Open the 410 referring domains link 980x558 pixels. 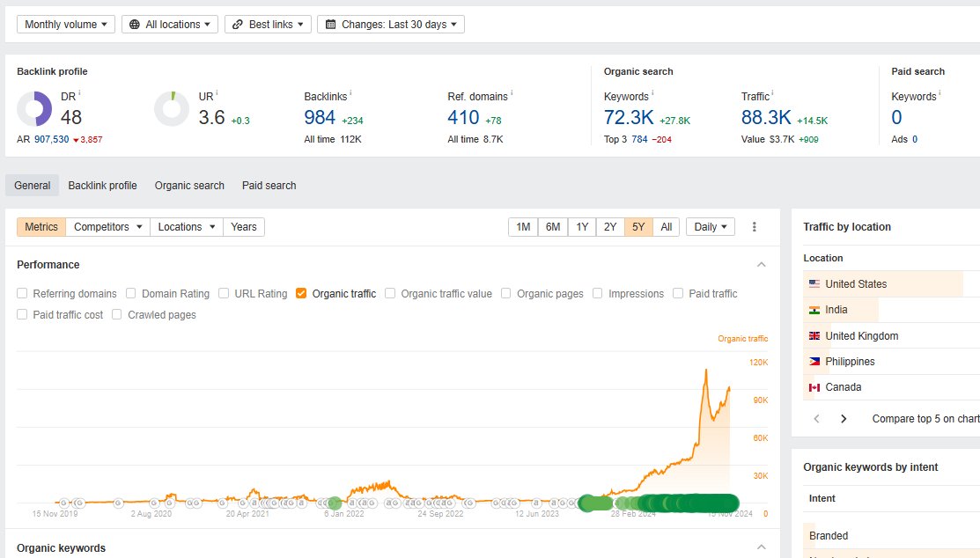pyautogui.click(x=464, y=117)
